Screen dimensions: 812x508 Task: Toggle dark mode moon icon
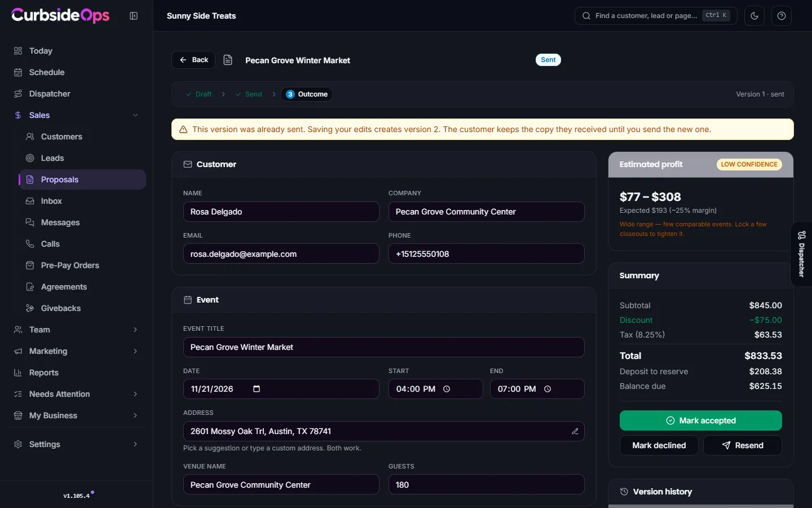pyautogui.click(x=754, y=16)
